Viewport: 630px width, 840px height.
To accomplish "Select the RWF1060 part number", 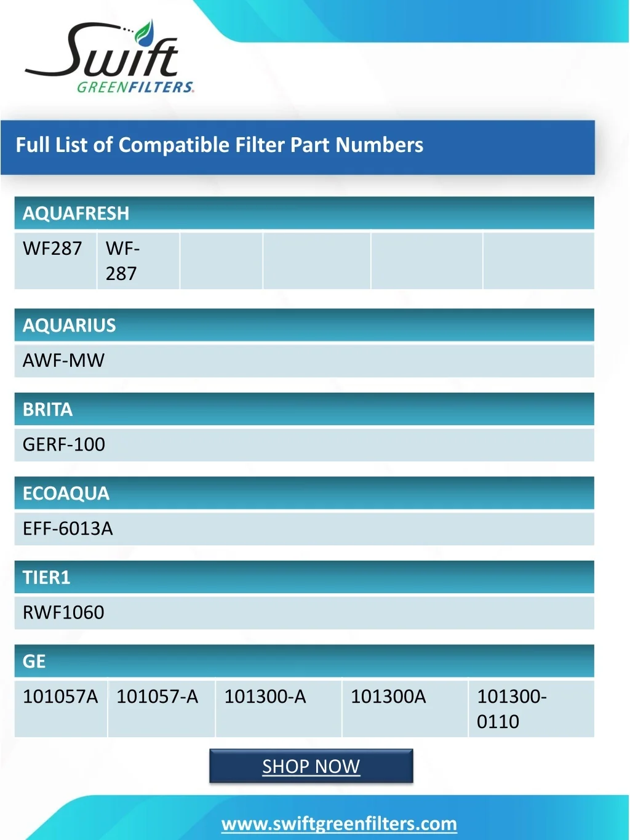I will tap(63, 612).
